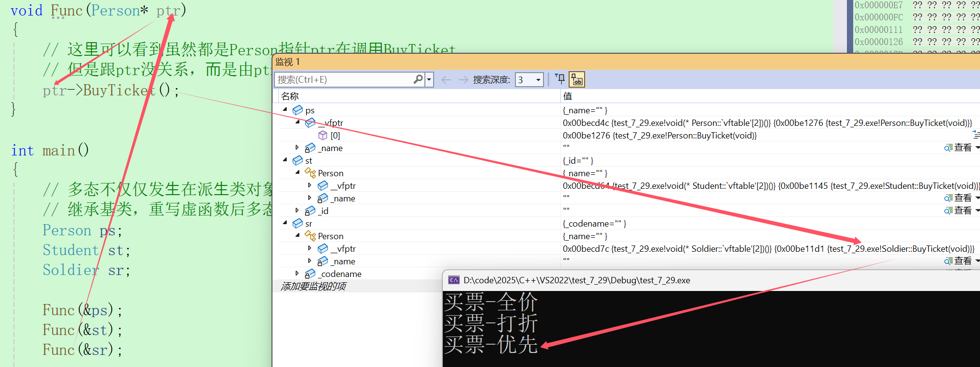The width and height of the screenshot is (980, 367).
Task: Click the 添加要监视的项 row to add watch
Action: tap(314, 286)
